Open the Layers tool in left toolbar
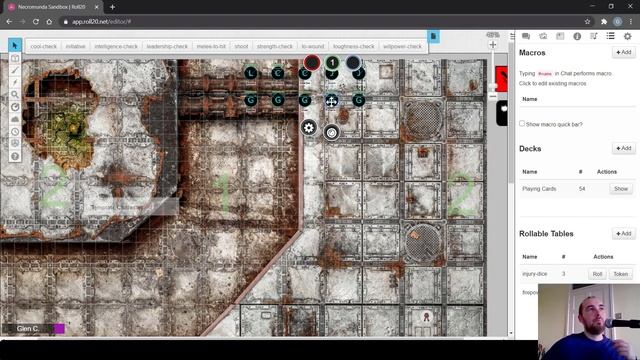640x360 pixels. tap(15, 58)
